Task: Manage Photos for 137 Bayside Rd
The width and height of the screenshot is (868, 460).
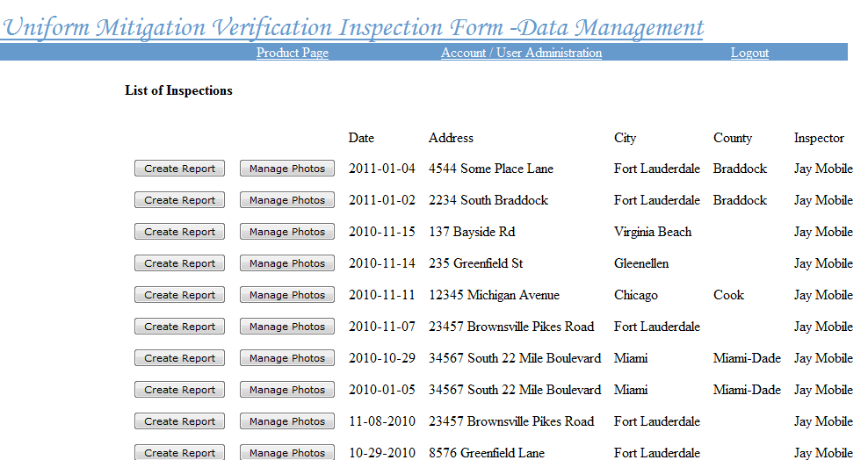Action: (286, 231)
